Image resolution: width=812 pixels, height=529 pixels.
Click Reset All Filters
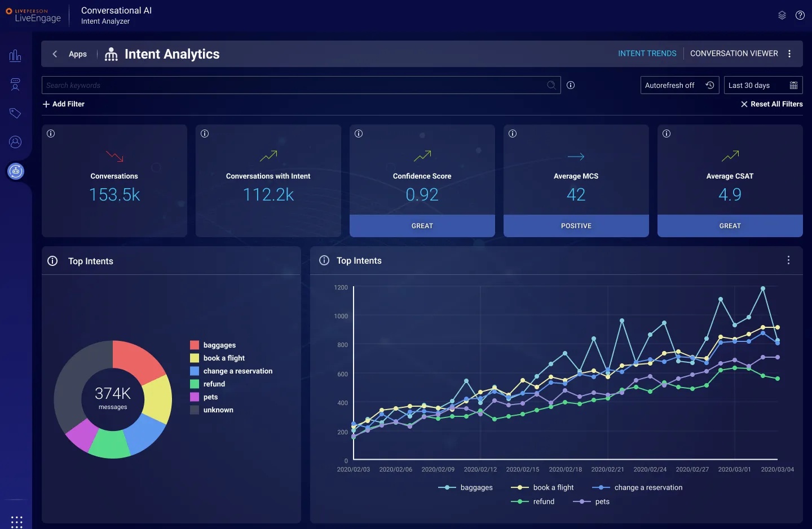(x=771, y=104)
